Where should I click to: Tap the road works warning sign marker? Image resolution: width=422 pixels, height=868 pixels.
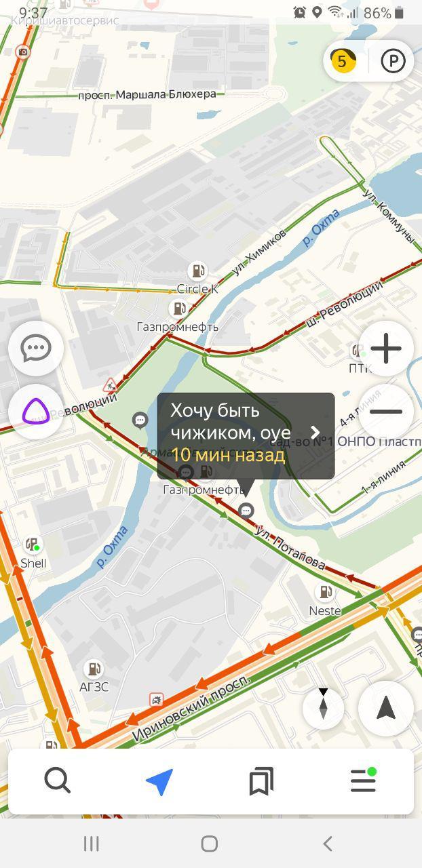pos(110,385)
